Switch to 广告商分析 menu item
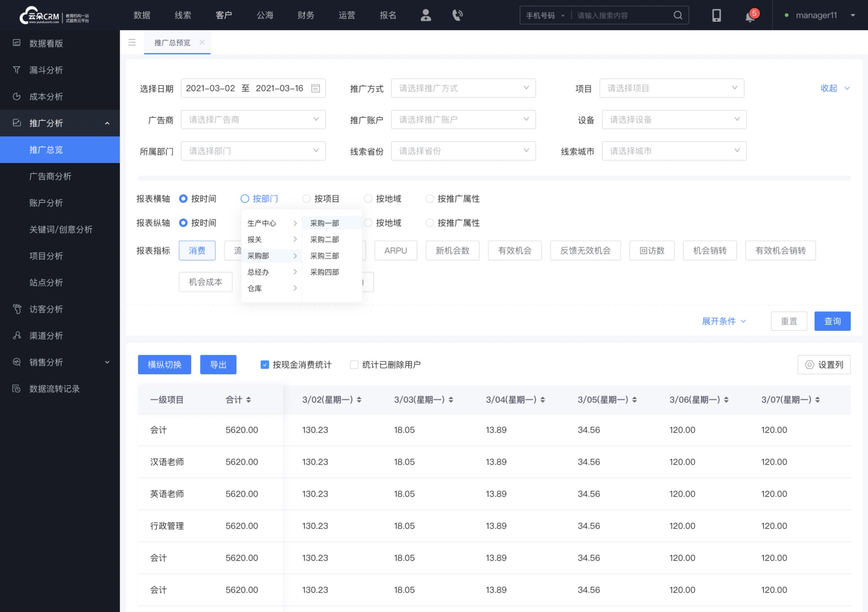 tap(49, 176)
